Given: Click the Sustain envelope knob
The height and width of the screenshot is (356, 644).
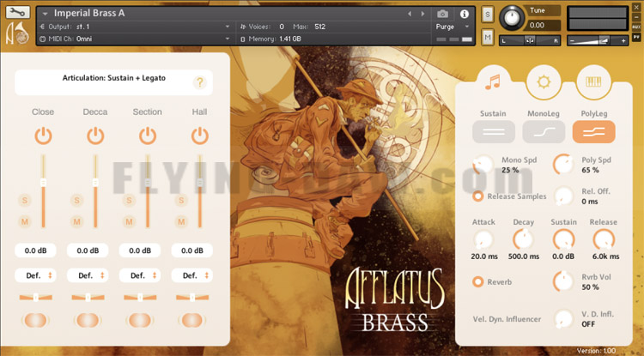Looking at the screenshot, I should point(563,239).
